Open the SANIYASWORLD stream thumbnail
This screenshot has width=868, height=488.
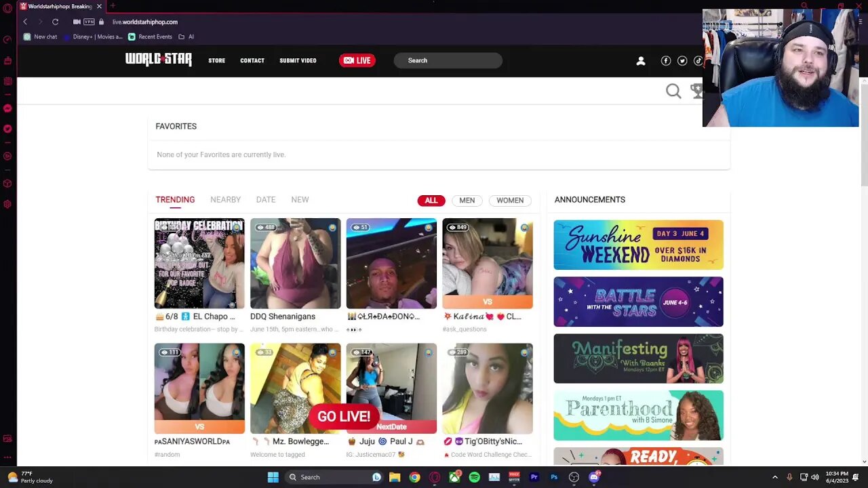199,388
